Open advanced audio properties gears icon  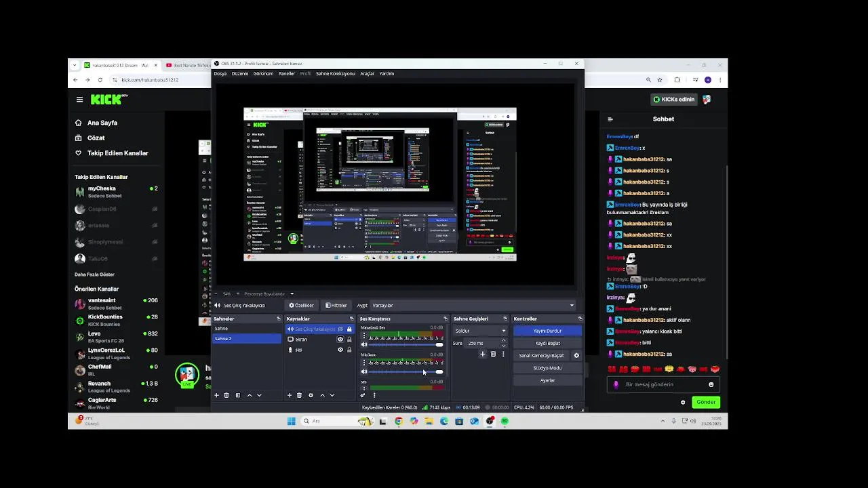pos(363,395)
